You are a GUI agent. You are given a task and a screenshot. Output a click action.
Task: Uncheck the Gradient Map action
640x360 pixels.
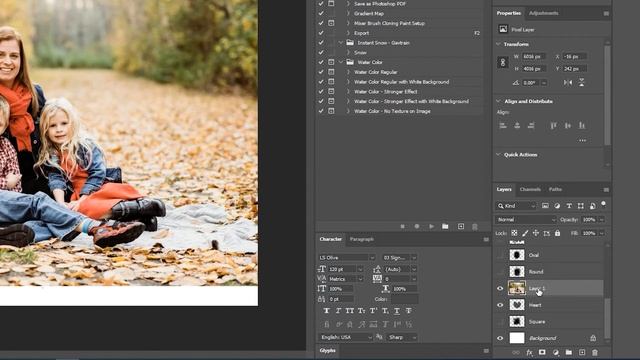[x=321, y=13]
